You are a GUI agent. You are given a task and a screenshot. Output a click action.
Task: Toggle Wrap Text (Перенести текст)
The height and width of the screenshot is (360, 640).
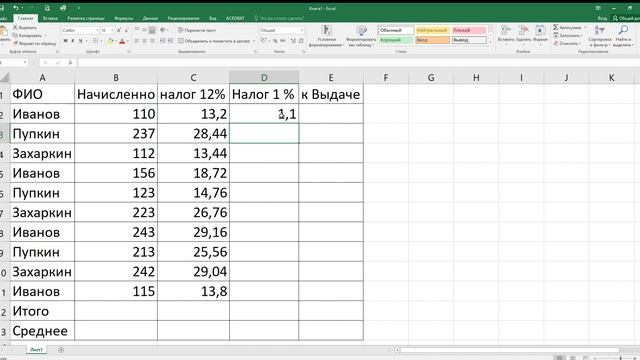coord(197,30)
